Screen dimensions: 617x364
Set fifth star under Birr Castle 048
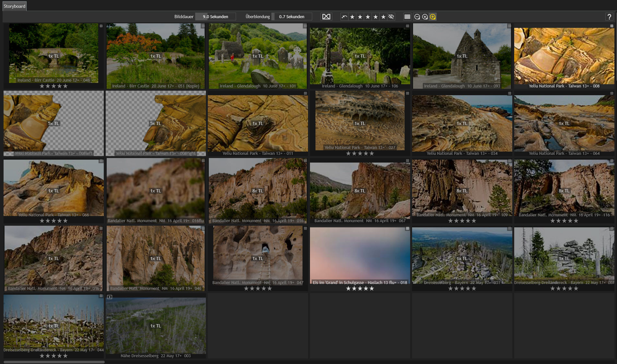(x=65, y=86)
